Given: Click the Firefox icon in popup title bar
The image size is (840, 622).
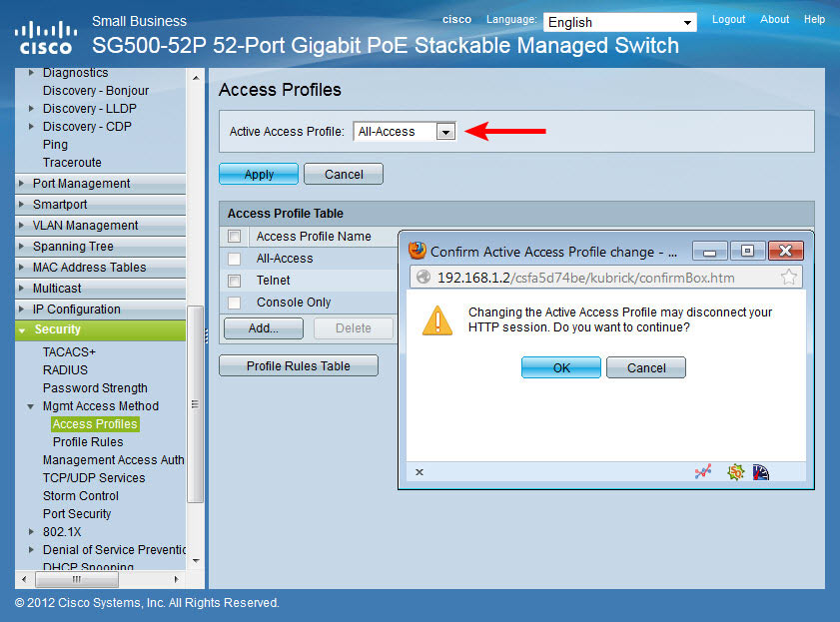Looking at the screenshot, I should [x=418, y=251].
